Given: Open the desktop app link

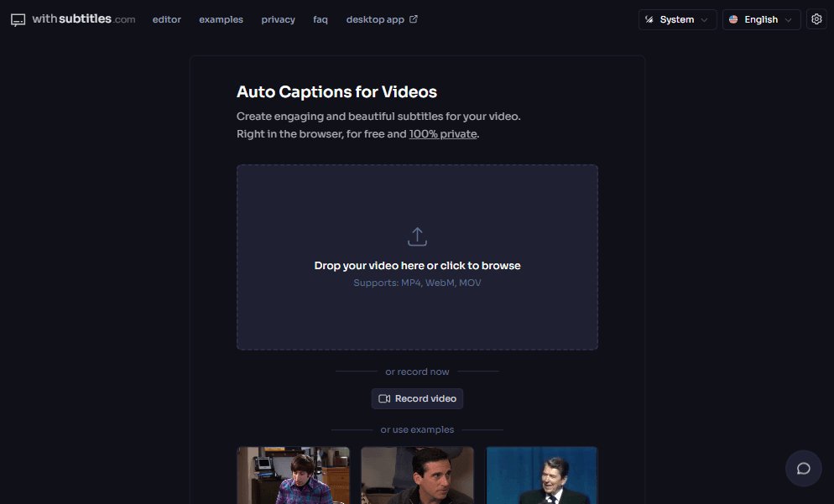Looking at the screenshot, I should point(375,19).
